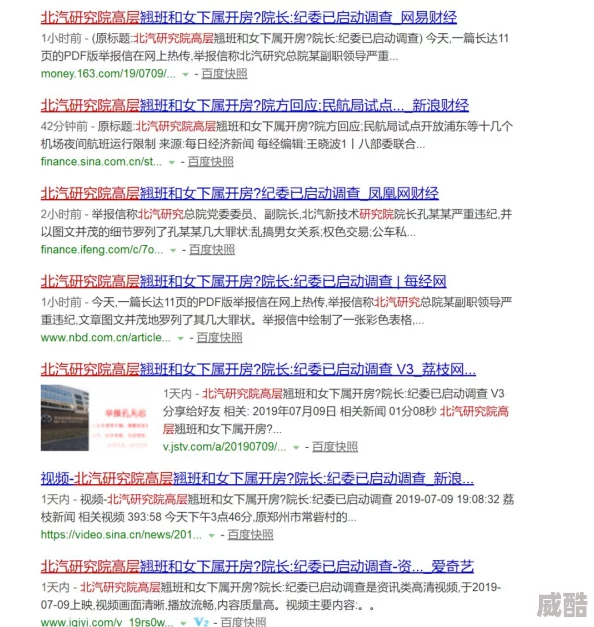This screenshot has width=594, height=627.
Task: Open the 凤凰网财经 result title link
Action: click(240, 194)
